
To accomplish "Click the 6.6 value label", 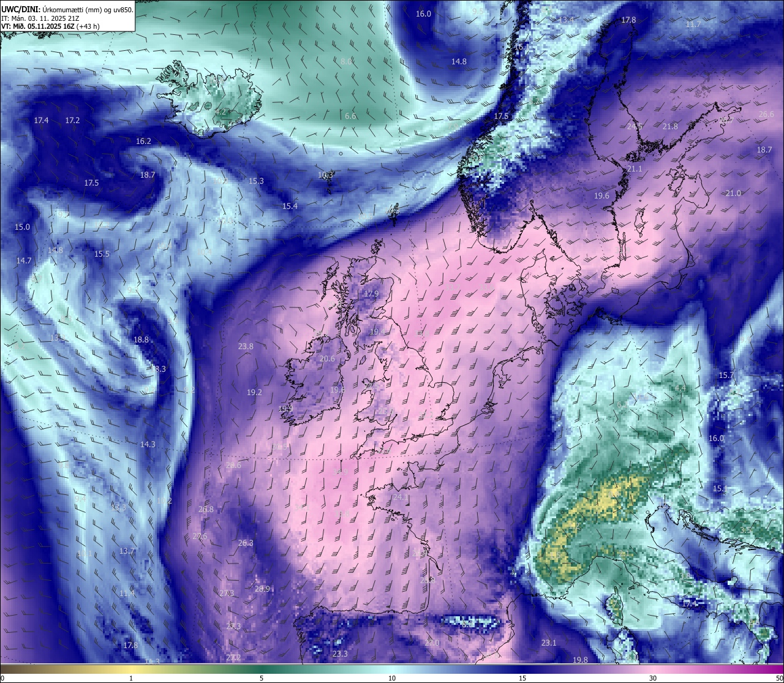I will pos(350,116).
